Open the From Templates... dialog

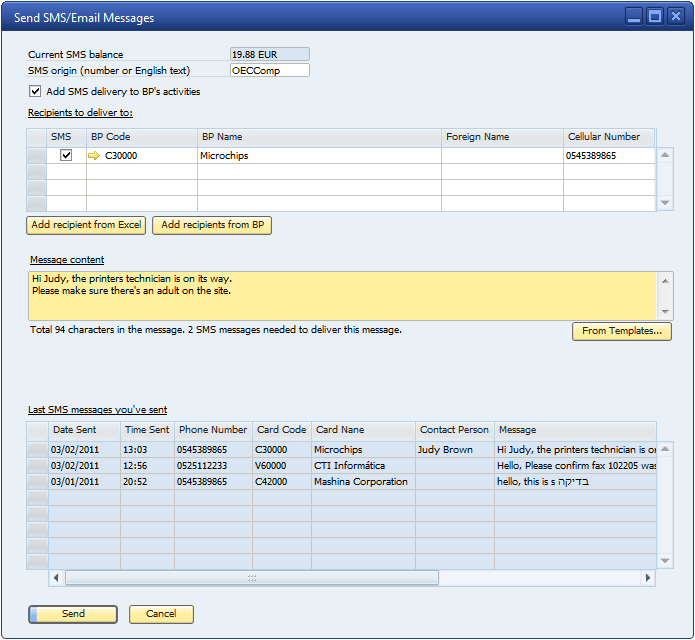click(x=621, y=331)
